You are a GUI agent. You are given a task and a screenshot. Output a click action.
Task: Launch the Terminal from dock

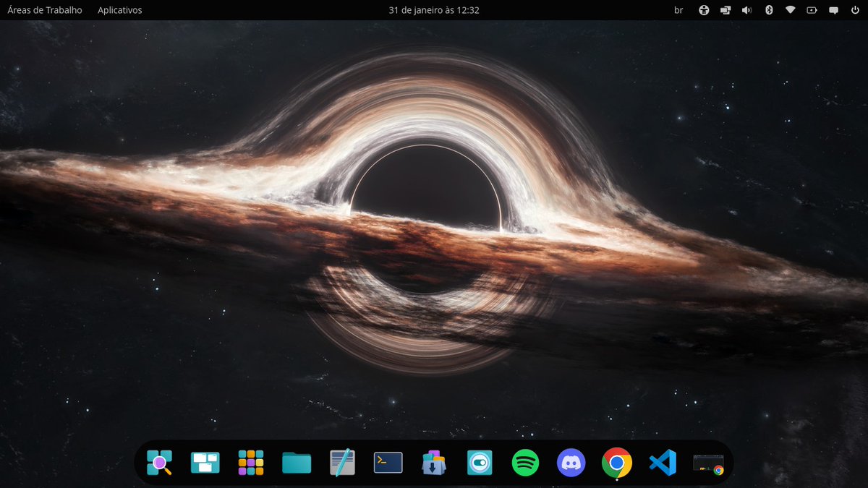click(388, 463)
